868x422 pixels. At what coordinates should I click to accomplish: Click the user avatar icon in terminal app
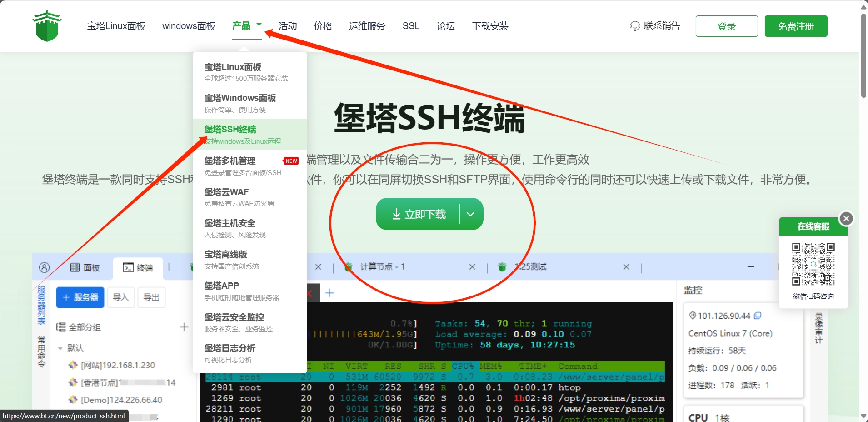(x=44, y=267)
